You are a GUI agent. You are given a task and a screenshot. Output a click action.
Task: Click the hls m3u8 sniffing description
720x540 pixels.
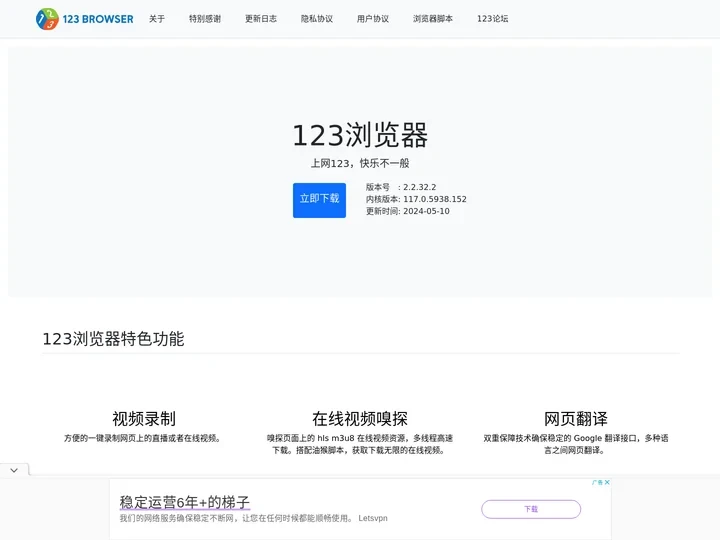click(x=360, y=444)
